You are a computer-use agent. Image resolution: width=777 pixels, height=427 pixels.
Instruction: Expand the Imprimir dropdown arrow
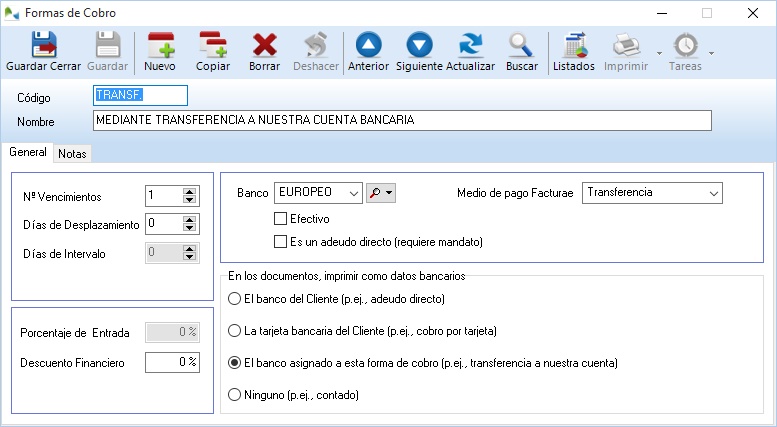[659, 53]
